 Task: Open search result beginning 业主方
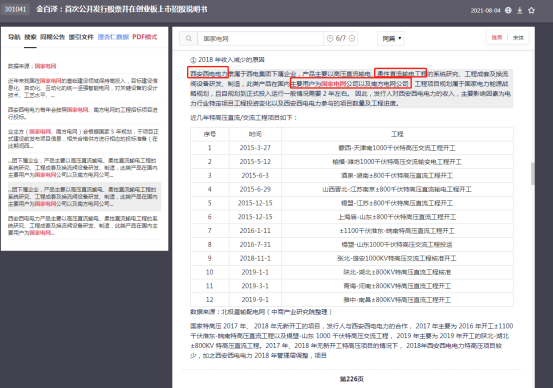click(83, 139)
